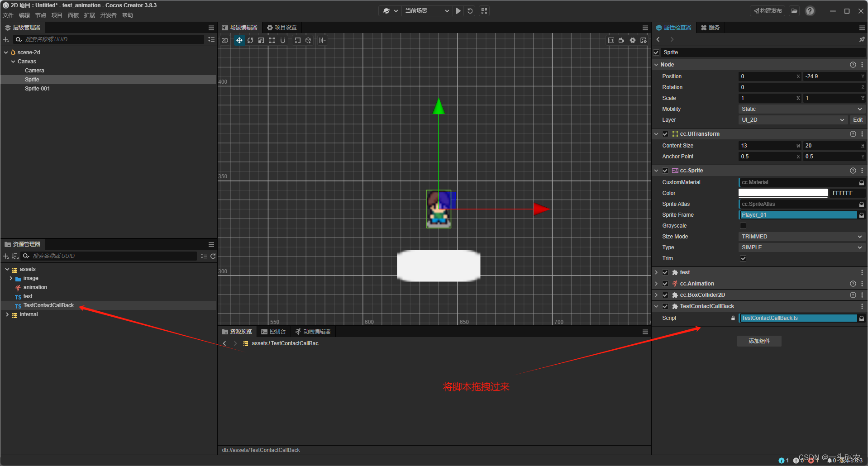Open the 文件 menu
The width and height of the screenshot is (868, 466).
pos(8,15)
